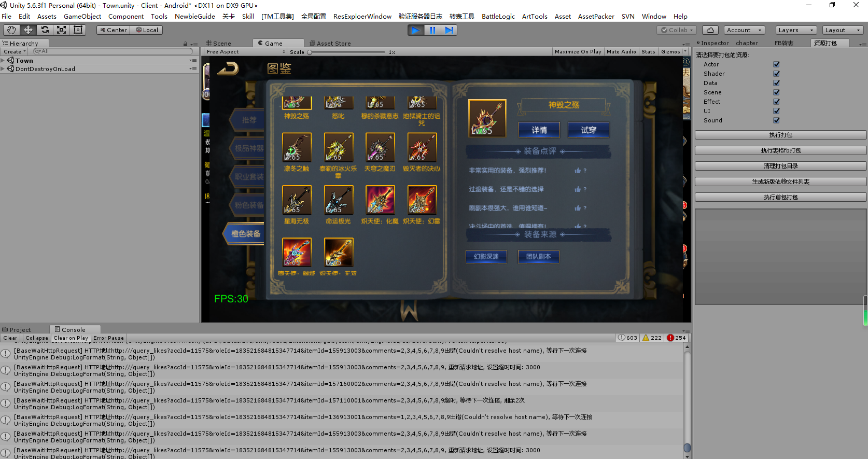Adjust the Game view Scale slider
Viewport: 868px width, 459px height.
pyautogui.click(x=310, y=52)
